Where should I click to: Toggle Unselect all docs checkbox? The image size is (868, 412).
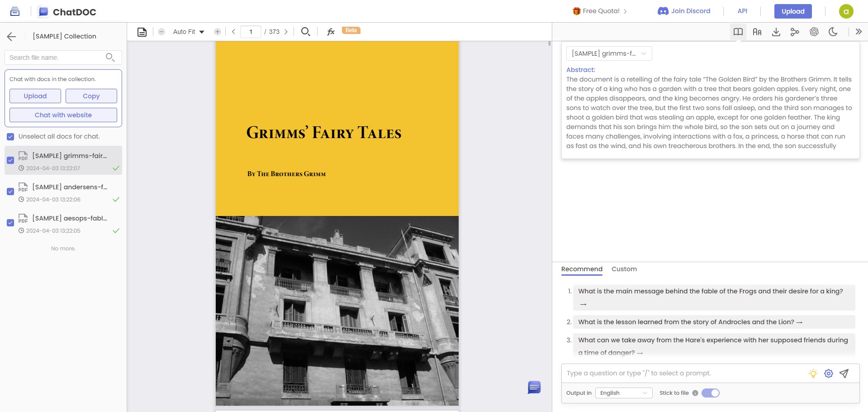click(10, 137)
